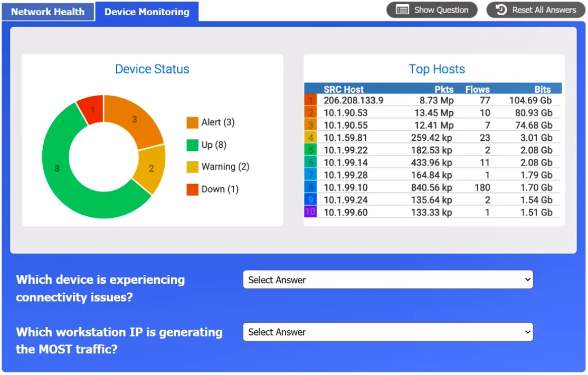
Task: Click the Pkts column header
Action: click(x=444, y=89)
